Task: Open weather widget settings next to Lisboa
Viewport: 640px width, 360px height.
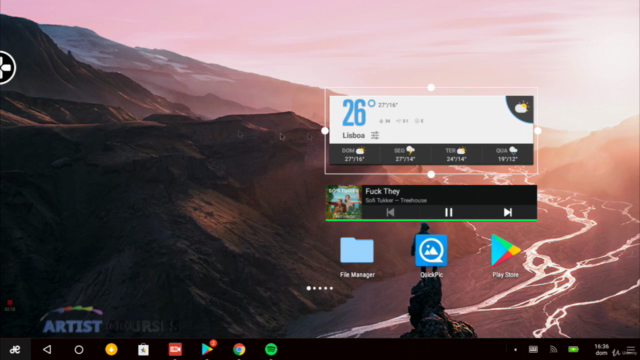Action: click(375, 135)
